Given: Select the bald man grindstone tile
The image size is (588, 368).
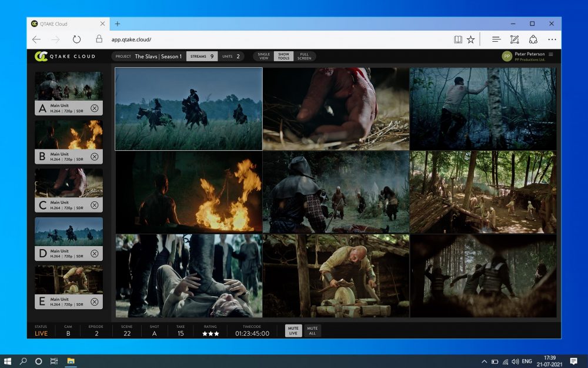Looking at the screenshot, I should [336, 276].
